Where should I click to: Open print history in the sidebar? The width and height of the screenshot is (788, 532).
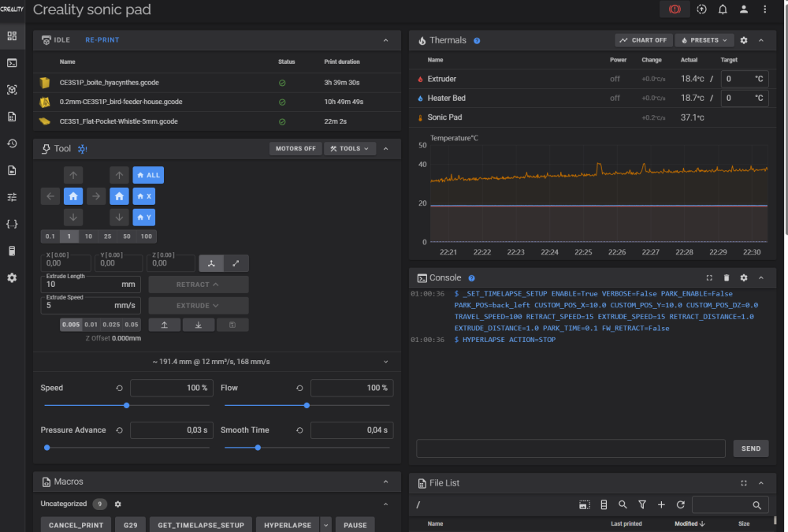[12, 143]
